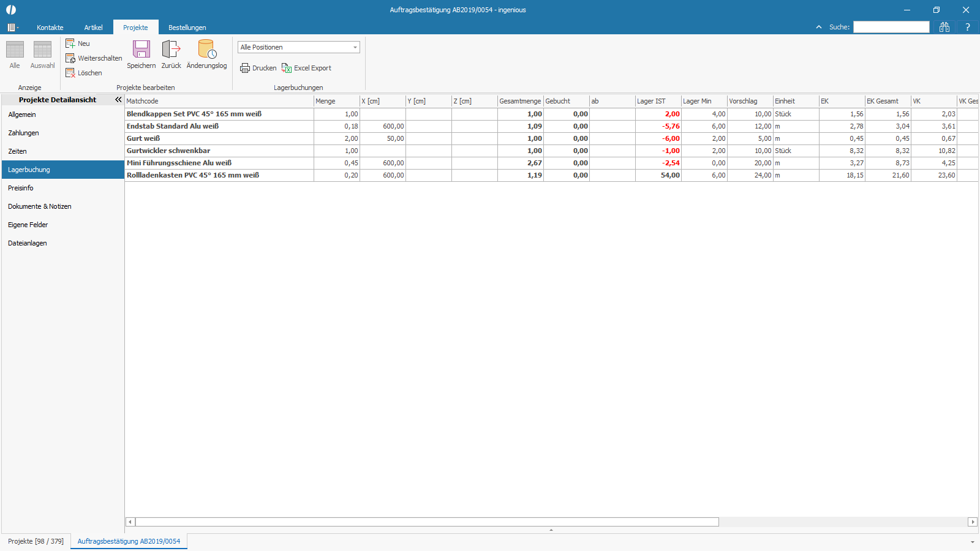Show all records with Alle view

pyautogui.click(x=15, y=50)
